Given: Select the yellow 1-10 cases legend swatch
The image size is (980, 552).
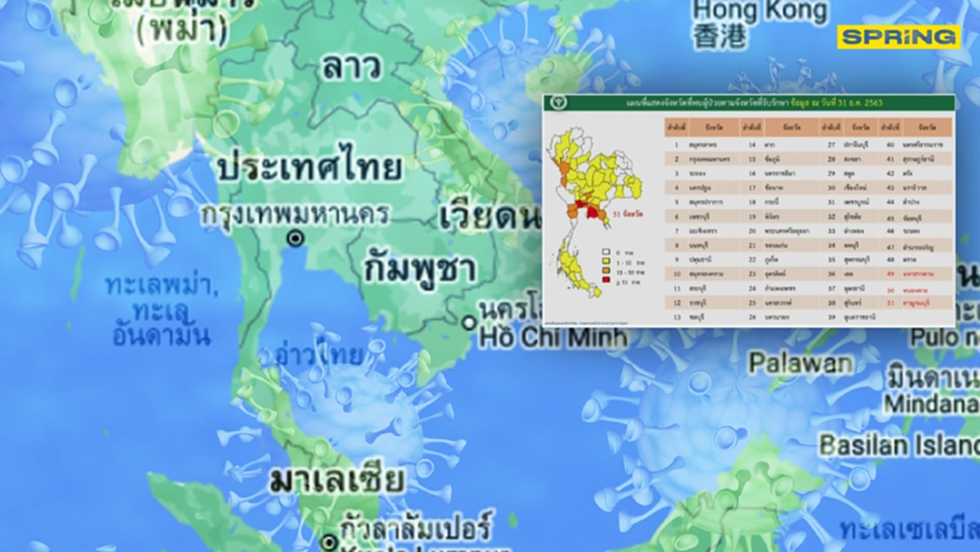Looking at the screenshot, I should pyautogui.click(x=605, y=262).
